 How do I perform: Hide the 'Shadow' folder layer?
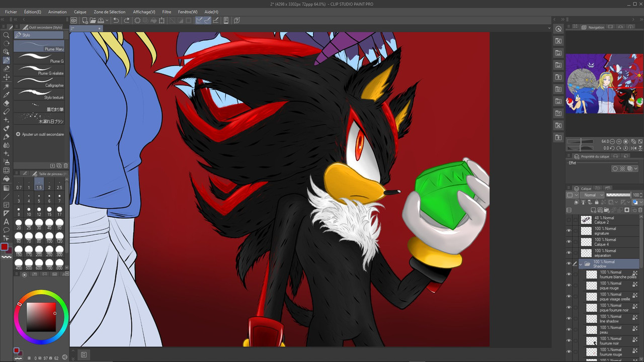(x=569, y=264)
